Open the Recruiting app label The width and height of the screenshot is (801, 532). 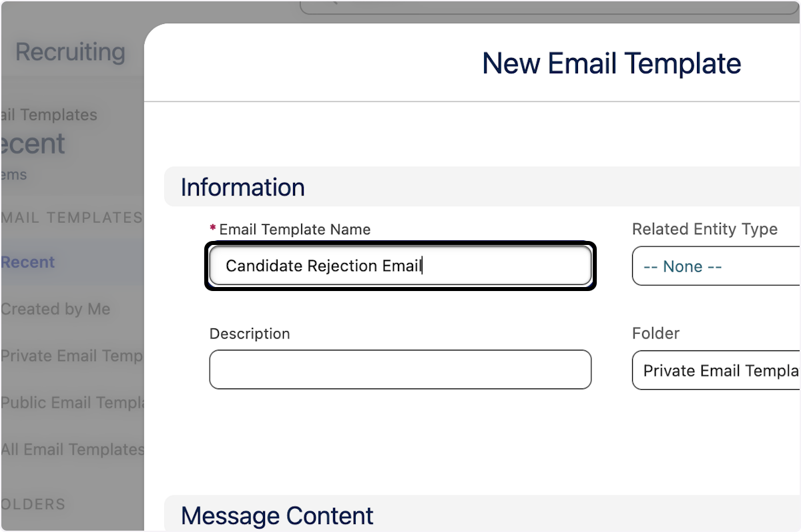pos(69,52)
